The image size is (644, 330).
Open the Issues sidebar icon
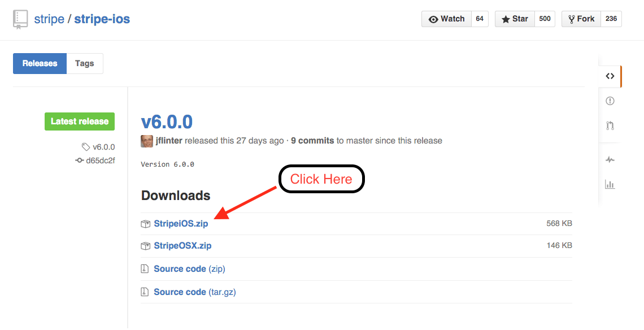pyautogui.click(x=610, y=101)
